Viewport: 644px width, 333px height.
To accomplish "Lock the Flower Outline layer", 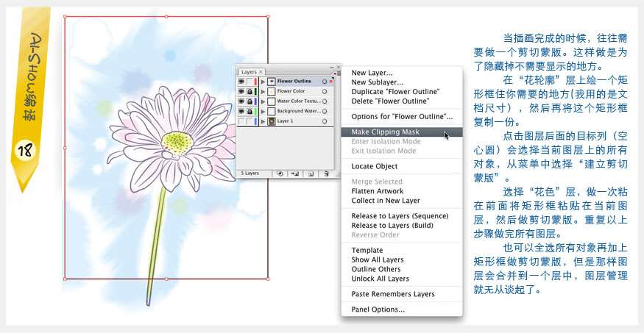I will point(250,81).
